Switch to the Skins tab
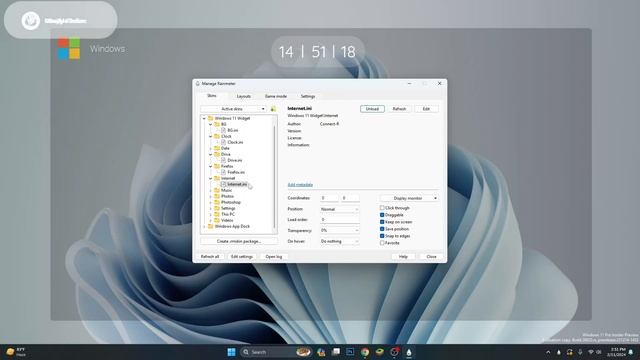The width and height of the screenshot is (640, 360). pyautogui.click(x=211, y=96)
